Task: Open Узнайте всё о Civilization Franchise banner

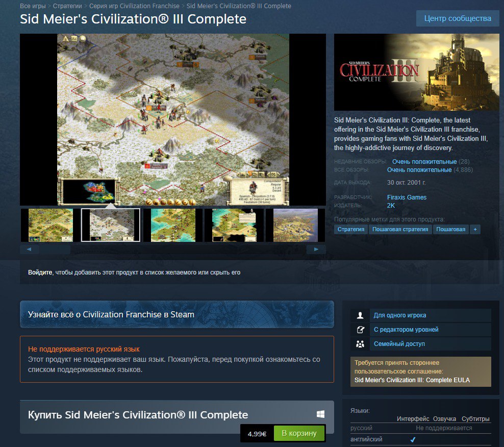Action: pos(177,314)
